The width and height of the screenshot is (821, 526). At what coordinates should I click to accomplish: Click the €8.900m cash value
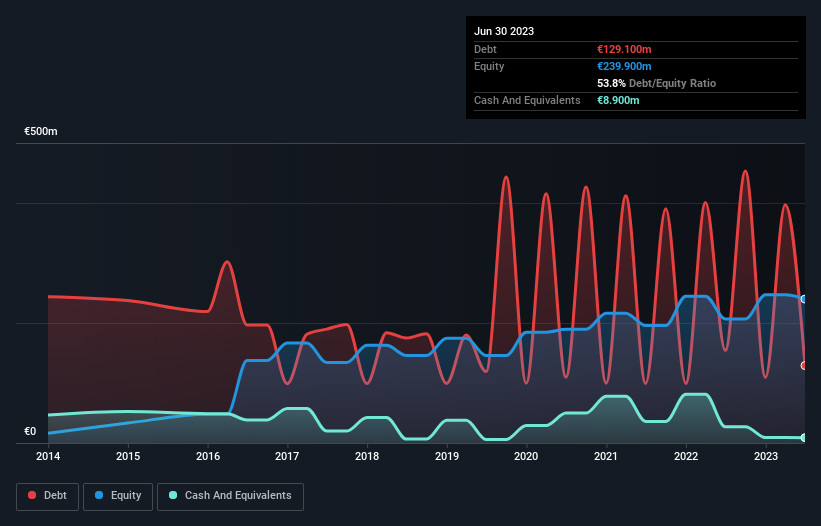coord(618,100)
